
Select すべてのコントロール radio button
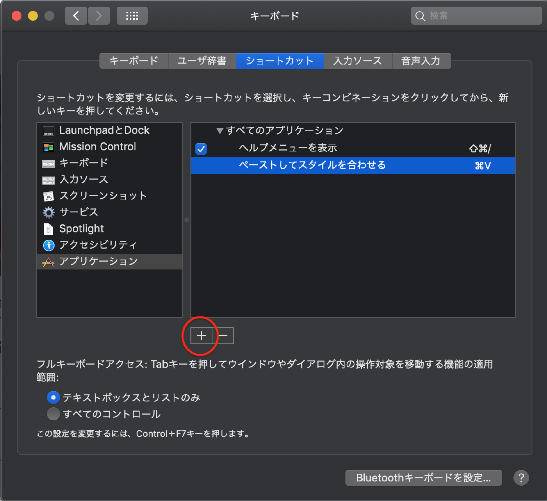click(53, 414)
